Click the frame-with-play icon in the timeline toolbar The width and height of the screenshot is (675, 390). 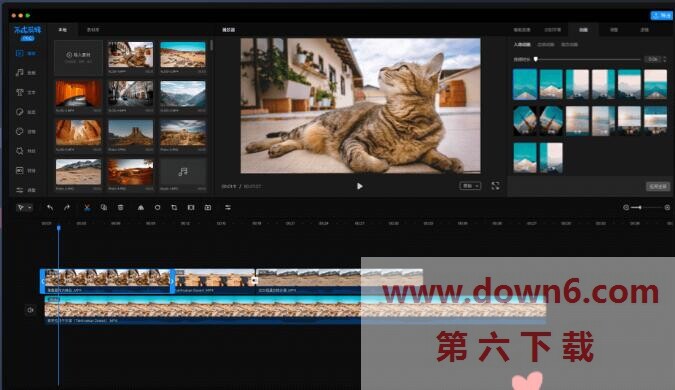208,207
